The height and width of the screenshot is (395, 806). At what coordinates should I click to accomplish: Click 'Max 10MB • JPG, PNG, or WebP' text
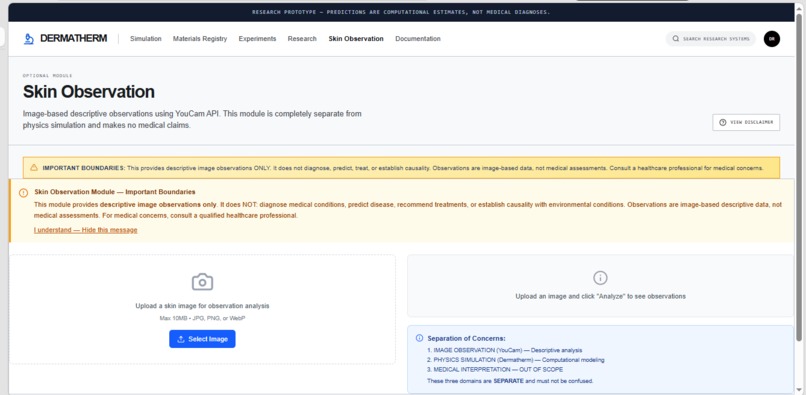202,318
